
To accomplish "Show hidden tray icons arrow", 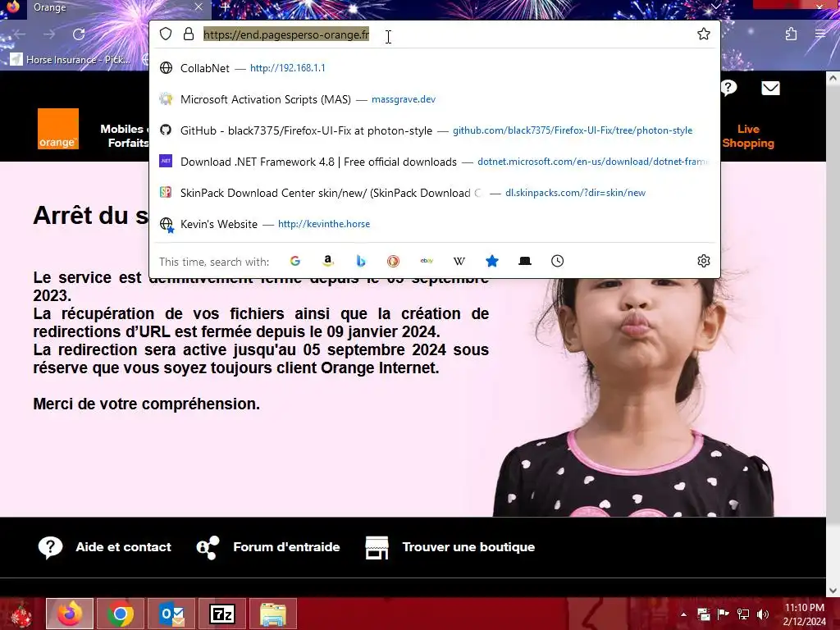I will tap(683, 614).
